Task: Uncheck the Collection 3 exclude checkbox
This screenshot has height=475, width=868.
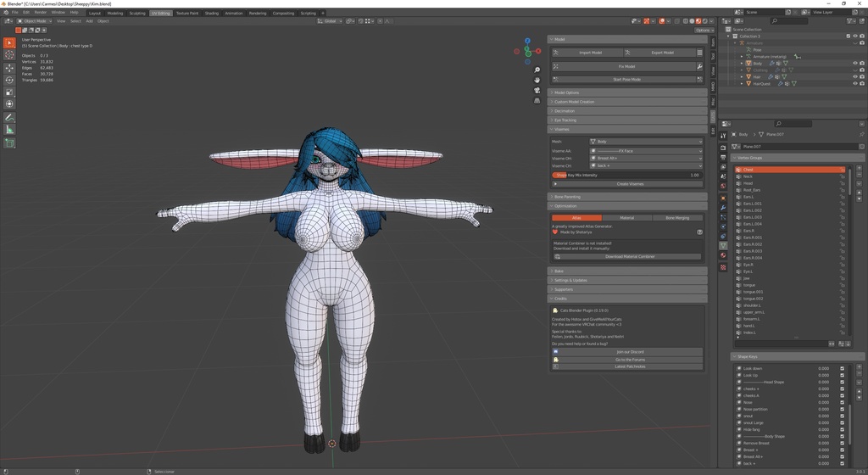Action: (x=848, y=36)
